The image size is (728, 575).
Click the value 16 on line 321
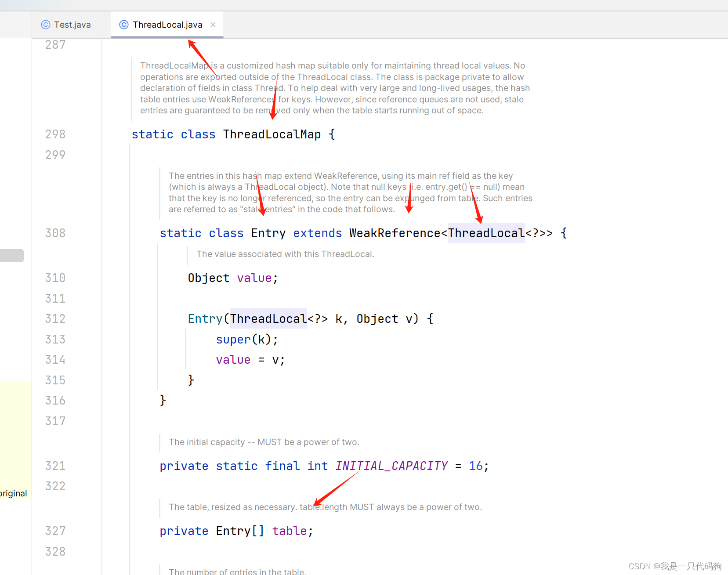475,466
